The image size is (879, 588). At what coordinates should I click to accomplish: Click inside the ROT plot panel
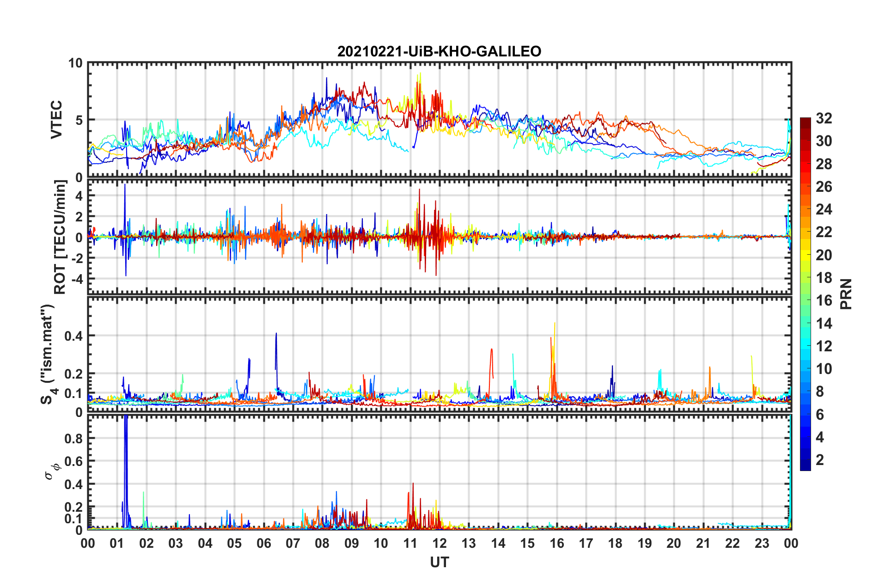pyautogui.click(x=439, y=237)
